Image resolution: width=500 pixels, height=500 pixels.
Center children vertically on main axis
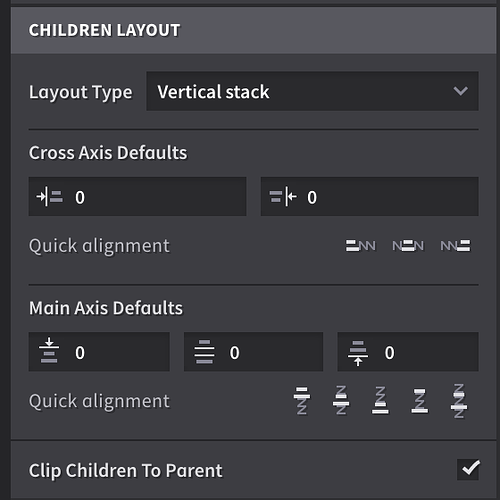coord(341,401)
